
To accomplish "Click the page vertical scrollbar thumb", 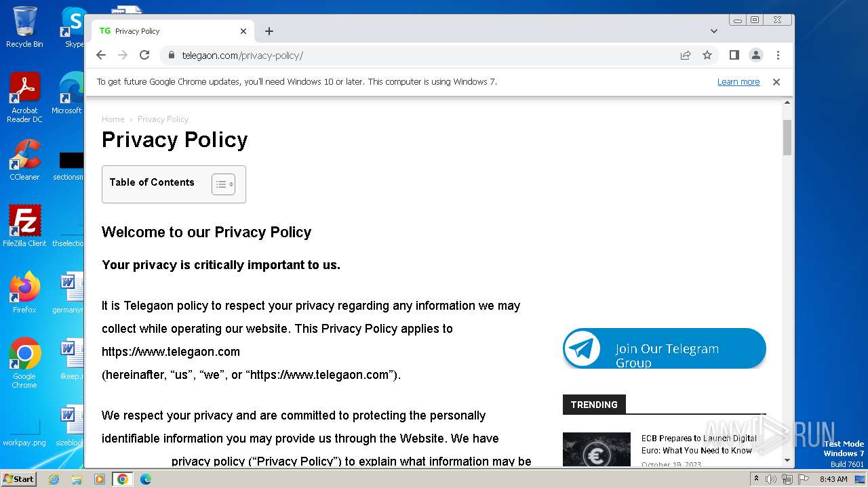I will click(787, 138).
